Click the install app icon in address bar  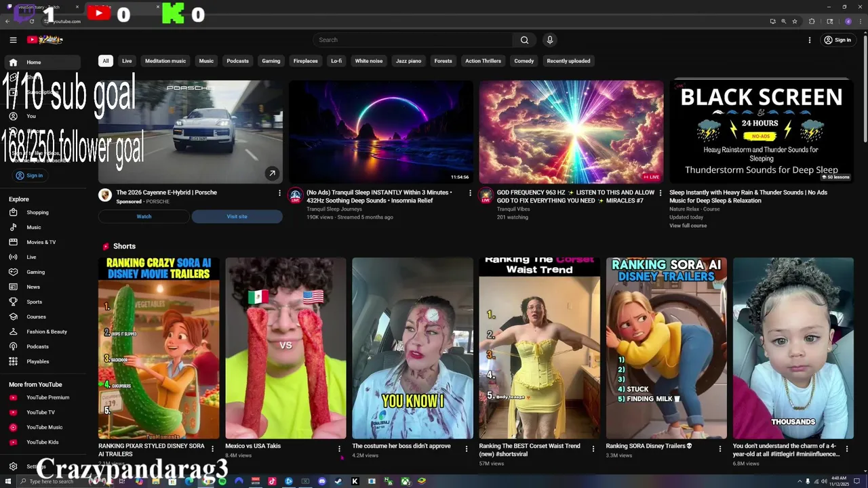(772, 21)
